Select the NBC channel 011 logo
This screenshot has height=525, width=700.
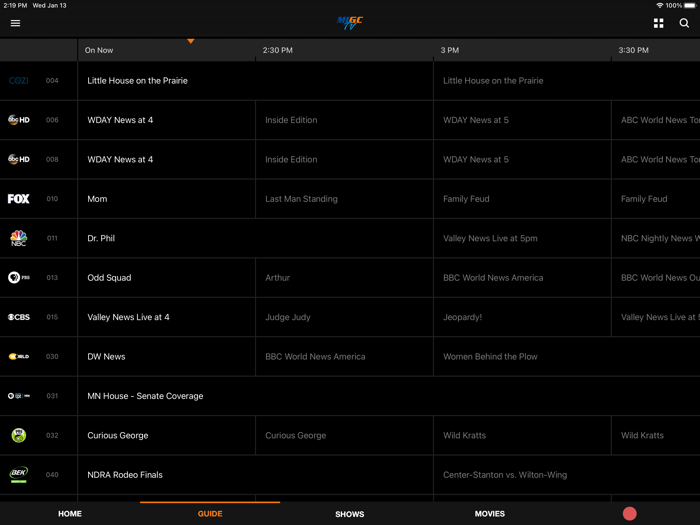[18, 238]
